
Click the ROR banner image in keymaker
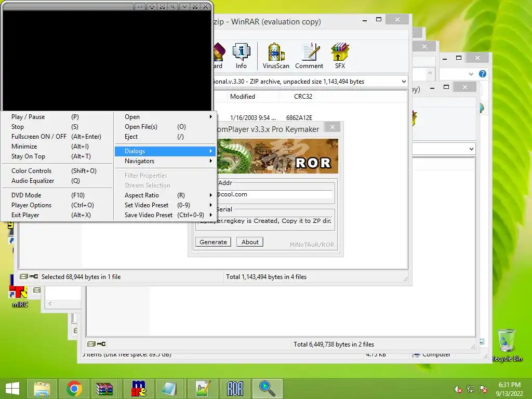coord(277,156)
